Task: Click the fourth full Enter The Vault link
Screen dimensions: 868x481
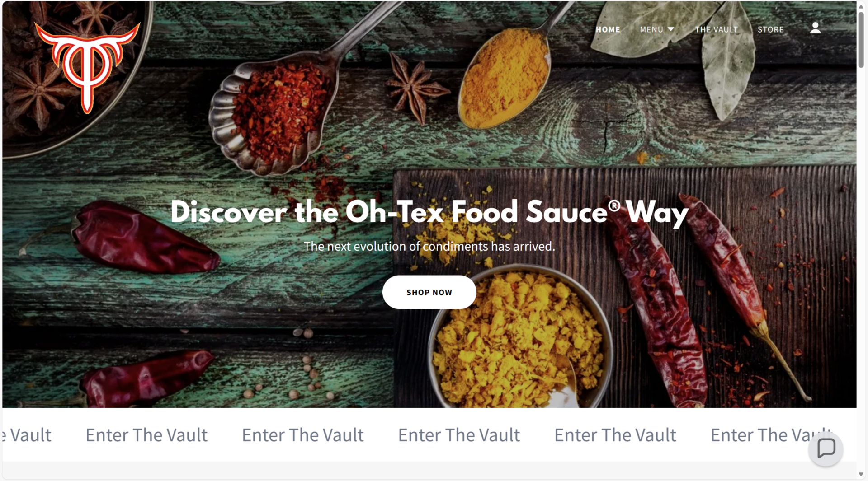Action: point(615,435)
